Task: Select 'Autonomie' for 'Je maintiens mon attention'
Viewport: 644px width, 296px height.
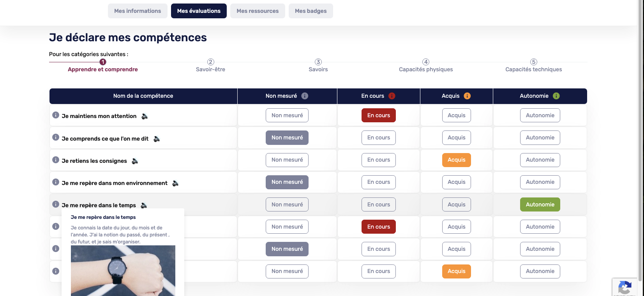Action: (x=540, y=115)
